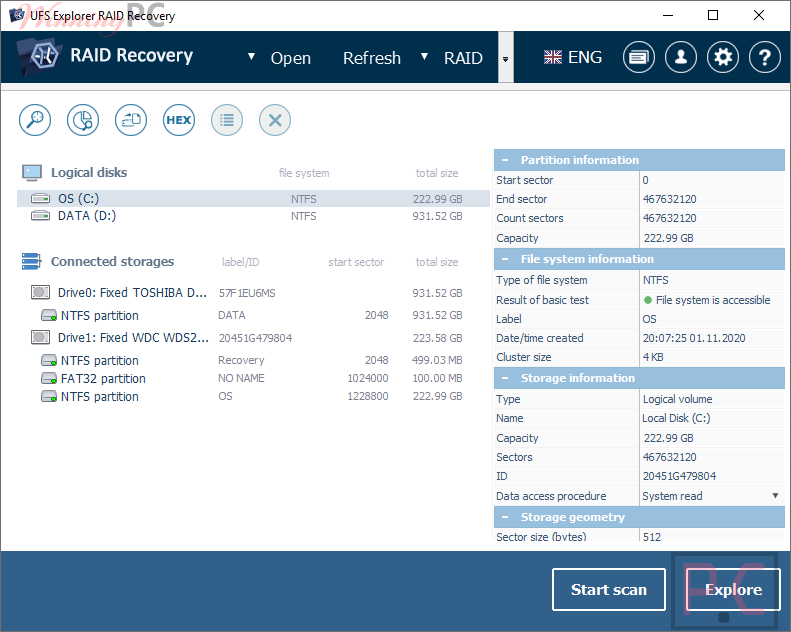Click the Recovery NTFS partition icon
The width and height of the screenshot is (791, 632).
click(49, 361)
